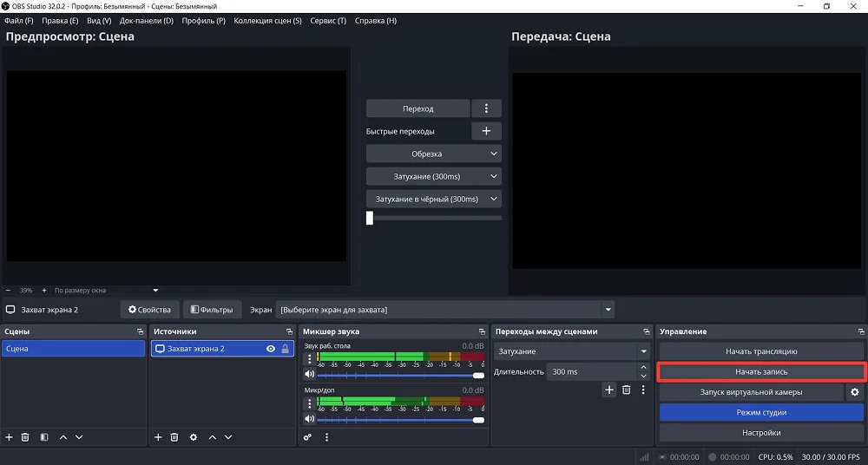Image resolution: width=868 pixels, height=465 pixels.
Task: Toggle lock on Захват экрана 2 source
Action: (286, 349)
